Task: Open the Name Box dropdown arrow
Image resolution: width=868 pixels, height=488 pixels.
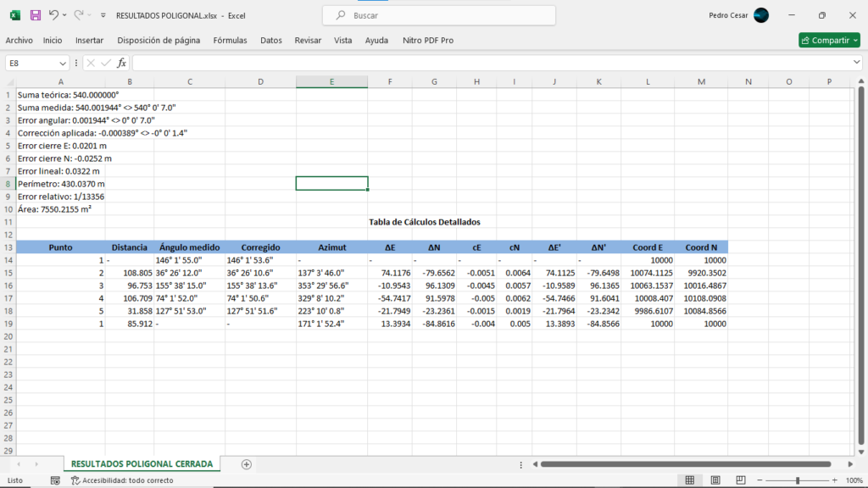Action: click(63, 63)
